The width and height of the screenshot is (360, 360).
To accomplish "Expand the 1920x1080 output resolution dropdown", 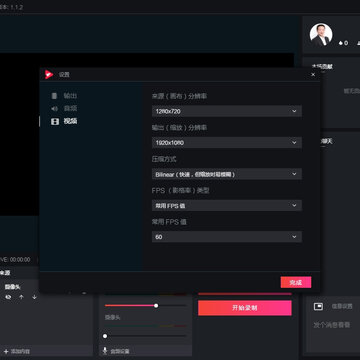I will click(227, 143).
